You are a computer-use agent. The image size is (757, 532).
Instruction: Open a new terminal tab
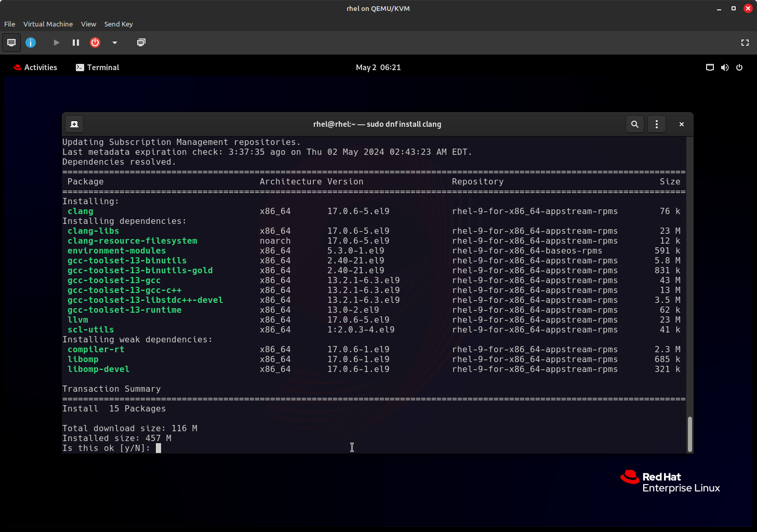[74, 124]
